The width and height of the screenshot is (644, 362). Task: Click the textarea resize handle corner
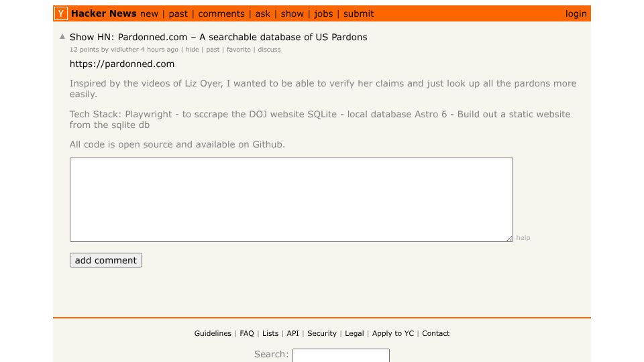pyautogui.click(x=509, y=238)
